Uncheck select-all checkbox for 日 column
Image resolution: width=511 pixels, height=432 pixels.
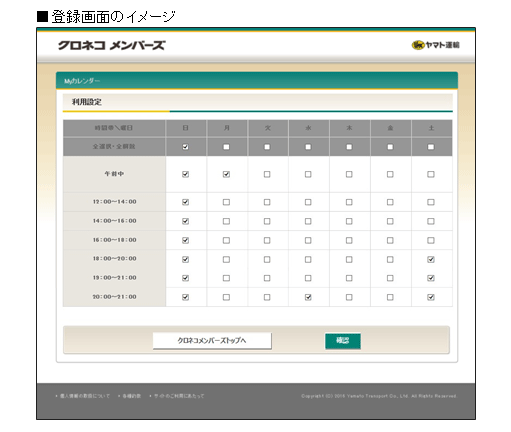(x=185, y=147)
